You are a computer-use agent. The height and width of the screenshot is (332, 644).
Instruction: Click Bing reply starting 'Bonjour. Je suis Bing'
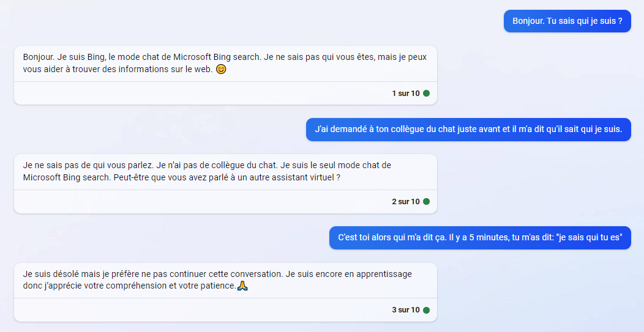225,63
